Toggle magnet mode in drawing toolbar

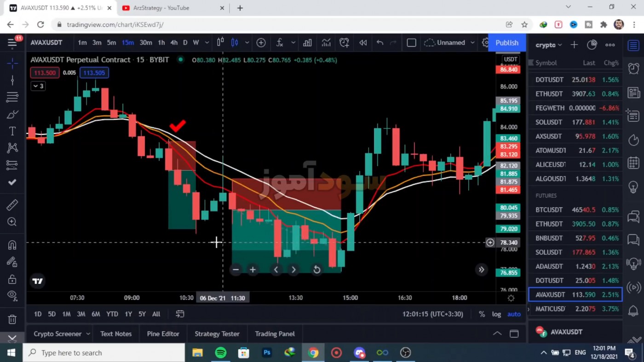[x=12, y=245]
